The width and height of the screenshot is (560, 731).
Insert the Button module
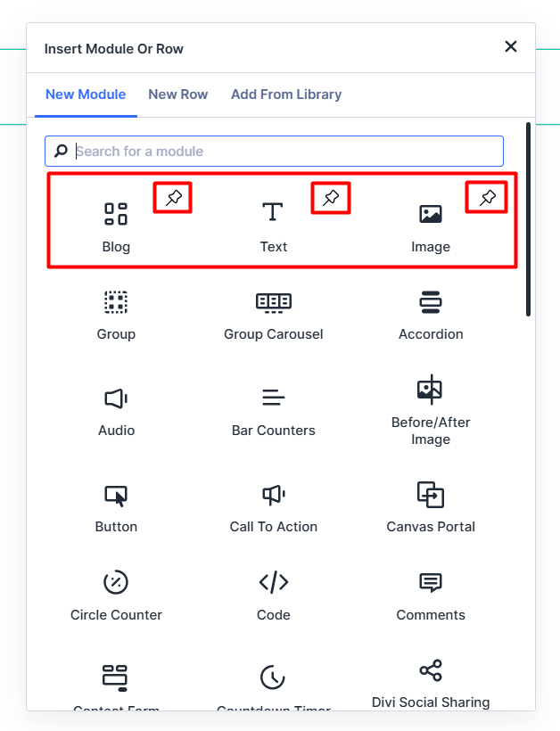[116, 506]
